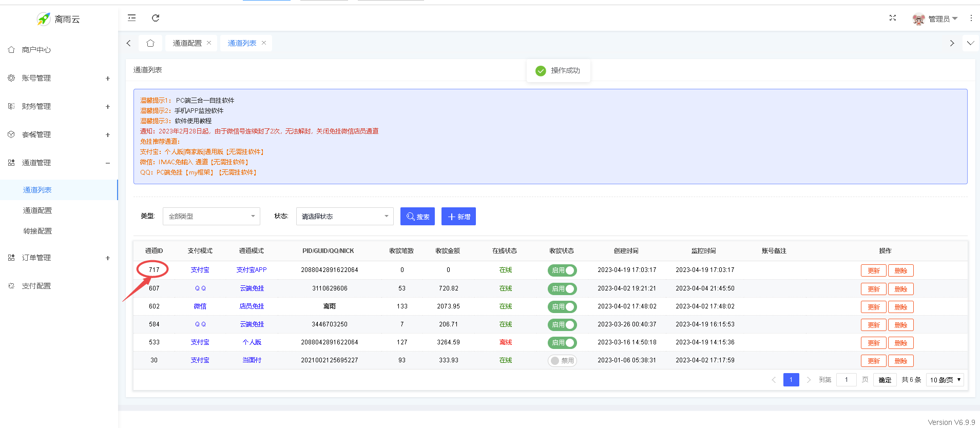Click the 离线 status in row 533
Screen dimensions: 980x428
tap(506, 342)
